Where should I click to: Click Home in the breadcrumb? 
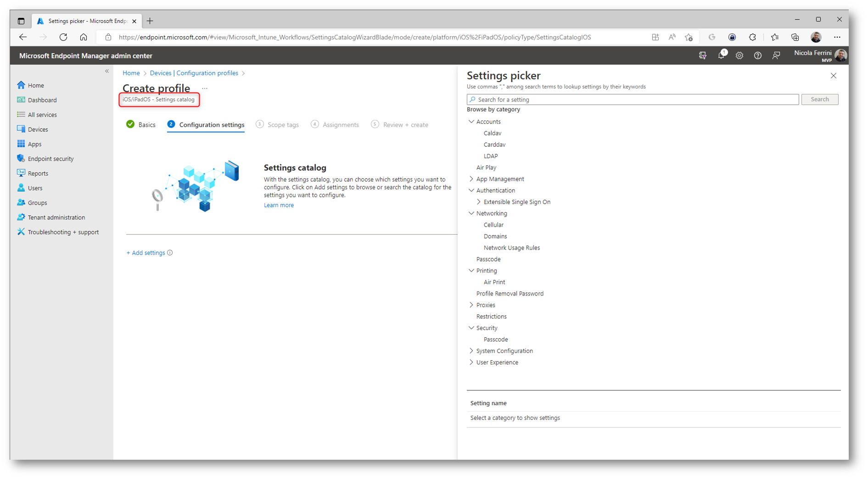(131, 73)
